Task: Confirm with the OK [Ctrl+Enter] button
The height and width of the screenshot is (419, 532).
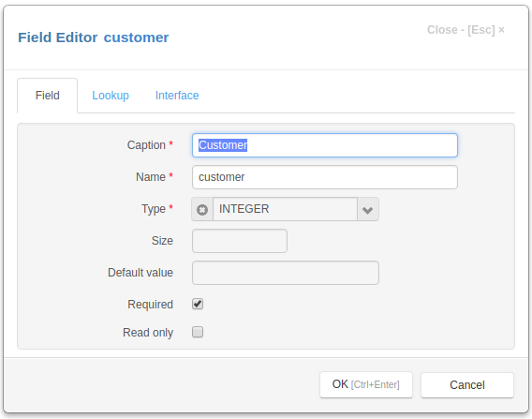Action: (366, 384)
